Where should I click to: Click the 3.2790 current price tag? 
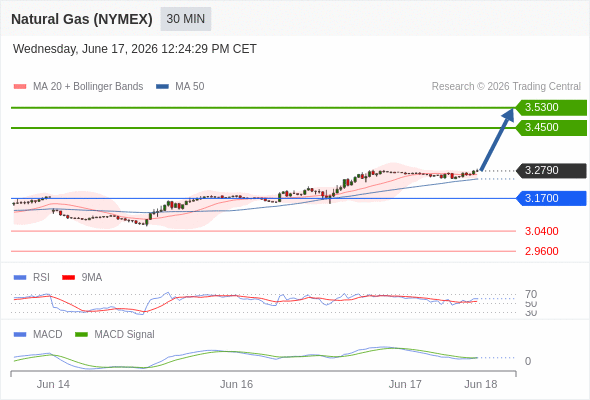[x=551, y=170]
